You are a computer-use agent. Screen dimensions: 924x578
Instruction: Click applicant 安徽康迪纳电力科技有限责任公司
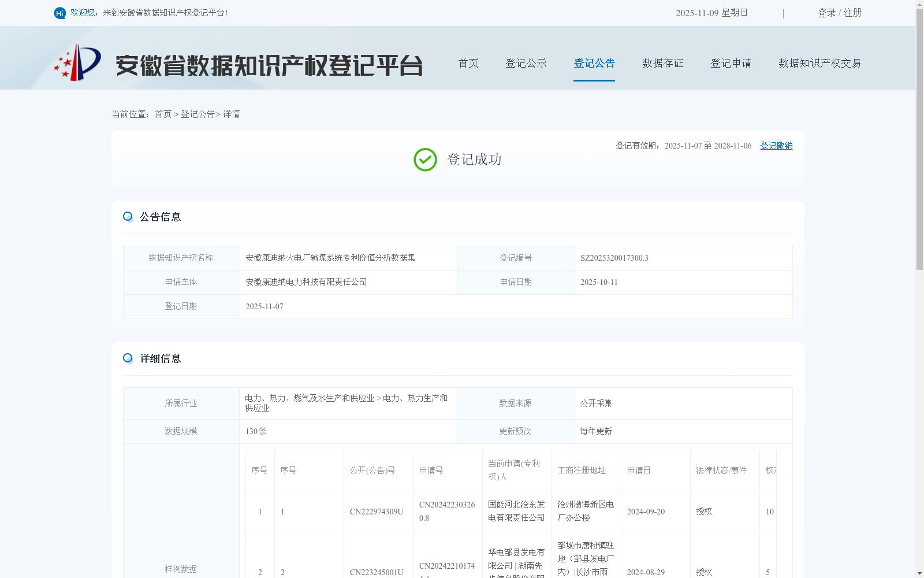(x=306, y=282)
